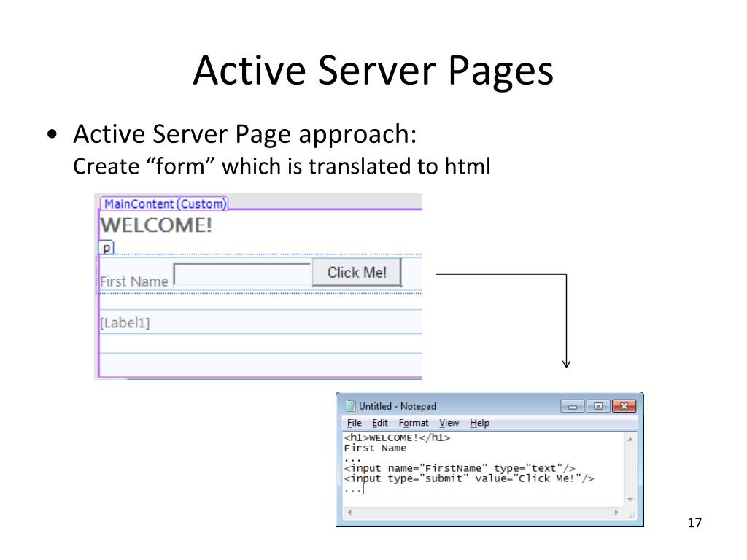
Task: Open the Help menu in Notepad
Action: pos(479,423)
